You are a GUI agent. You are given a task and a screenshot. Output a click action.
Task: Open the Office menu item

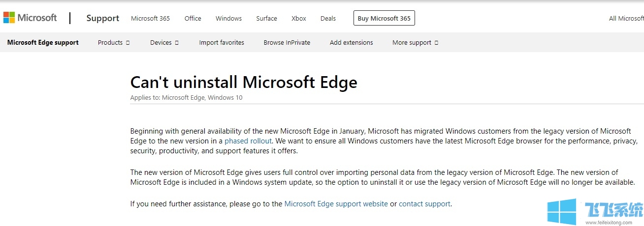193,19
